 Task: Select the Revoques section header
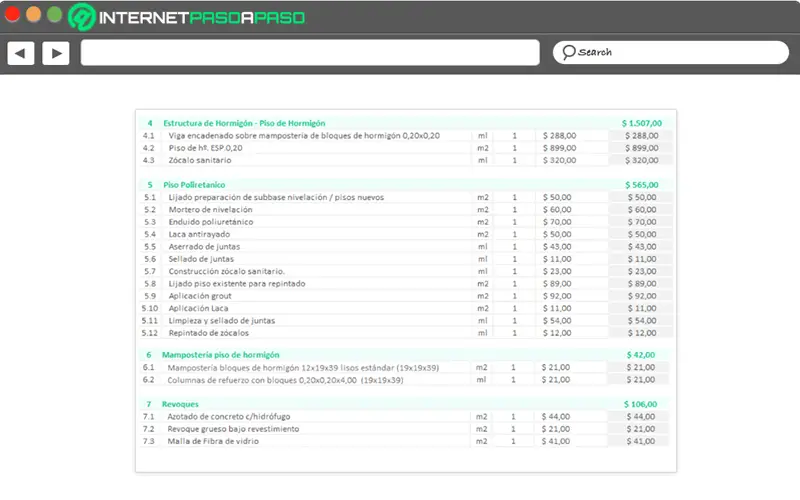point(180,404)
